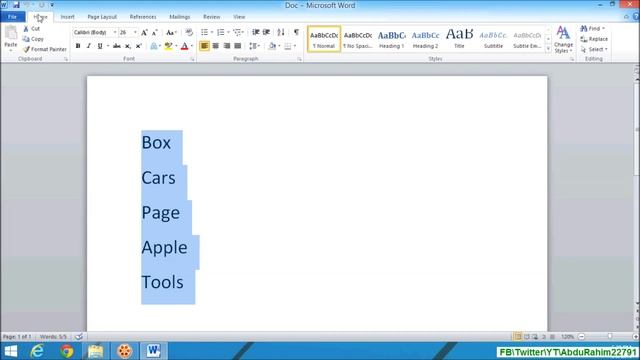This screenshot has width=640, height=360.
Task: Toggle underline formatting
Action: point(100,46)
